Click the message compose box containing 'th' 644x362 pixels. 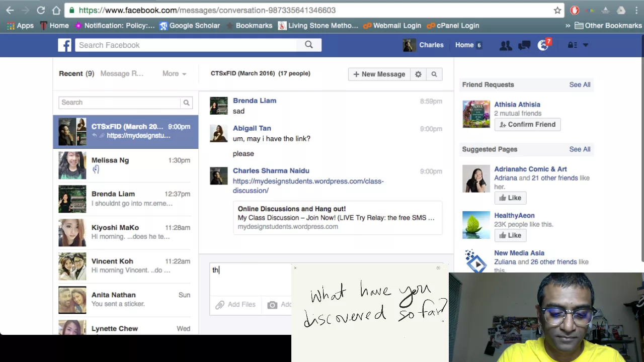tap(250, 279)
